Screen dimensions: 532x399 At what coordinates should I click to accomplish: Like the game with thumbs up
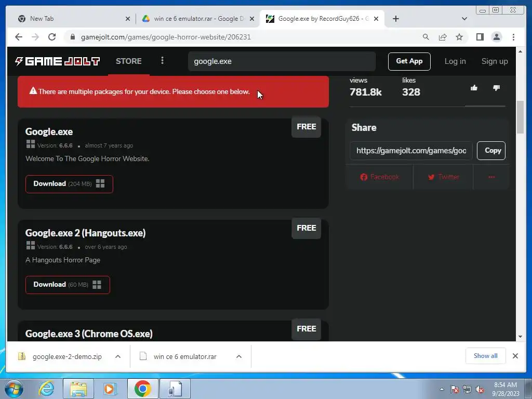[474, 88]
